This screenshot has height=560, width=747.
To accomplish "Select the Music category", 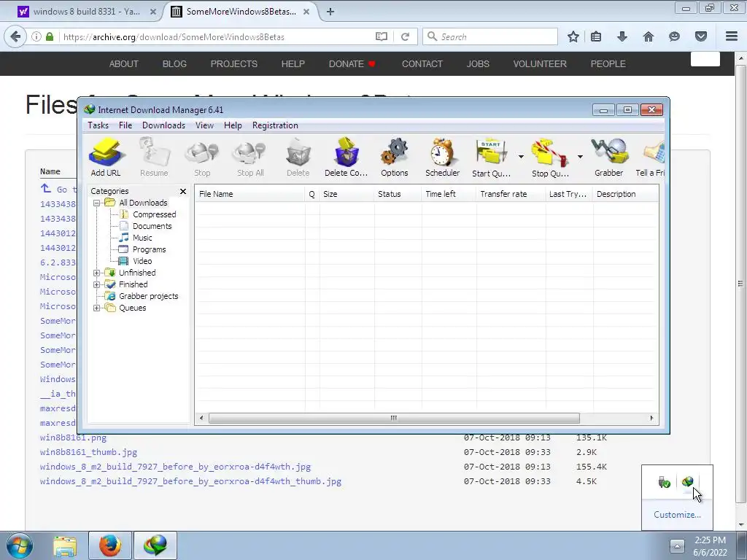I will 142,238.
